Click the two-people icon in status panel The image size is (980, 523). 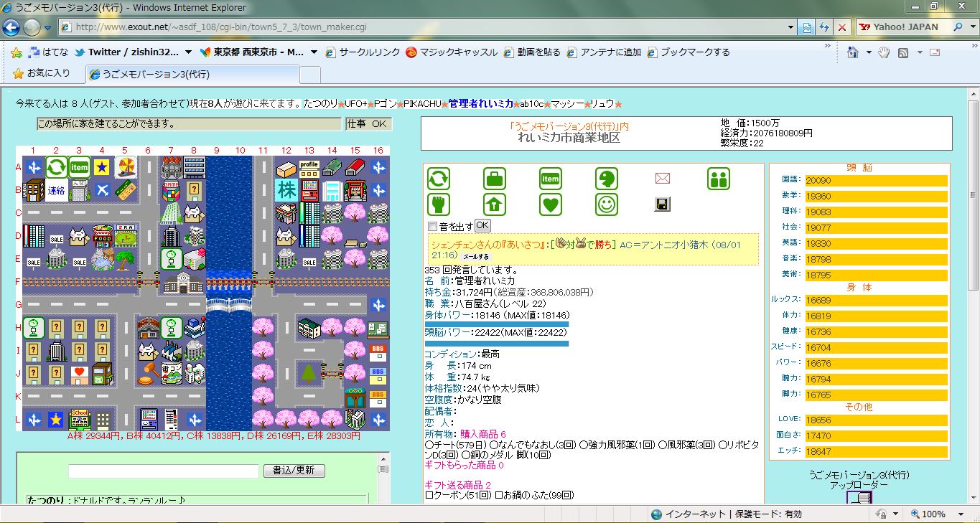[718, 179]
